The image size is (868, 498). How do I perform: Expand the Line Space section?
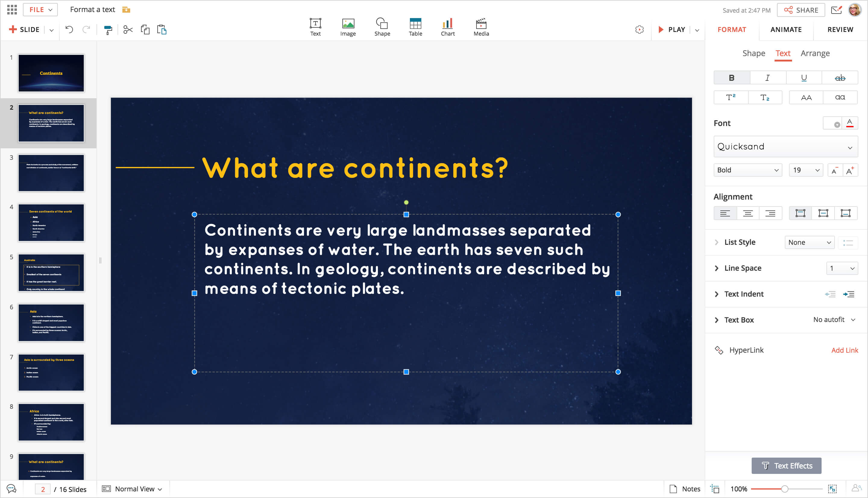[x=717, y=268]
